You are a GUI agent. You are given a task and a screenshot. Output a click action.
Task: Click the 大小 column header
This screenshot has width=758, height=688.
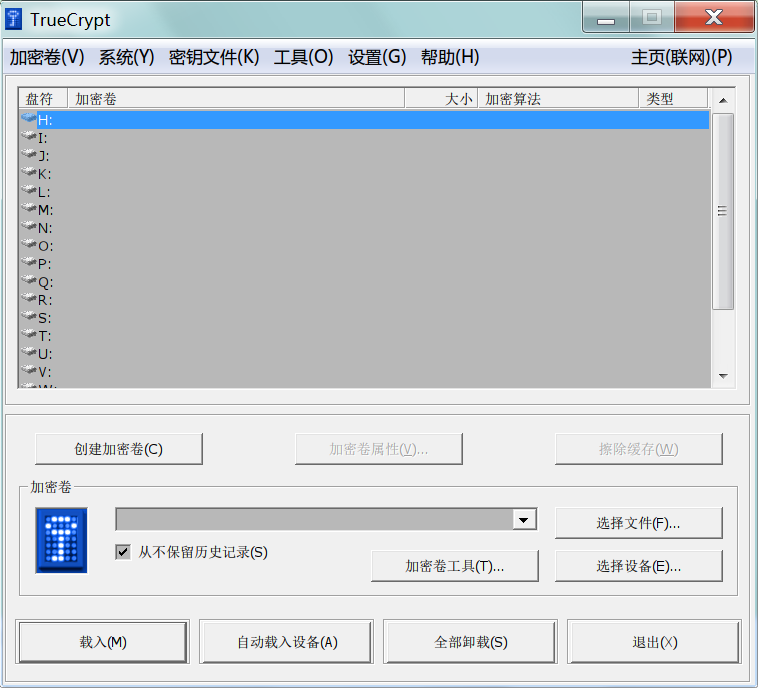coord(441,99)
